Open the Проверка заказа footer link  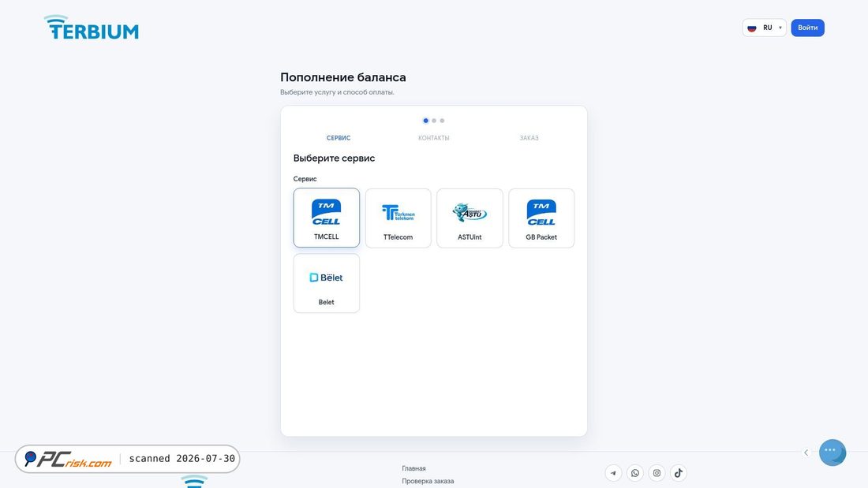(428, 482)
